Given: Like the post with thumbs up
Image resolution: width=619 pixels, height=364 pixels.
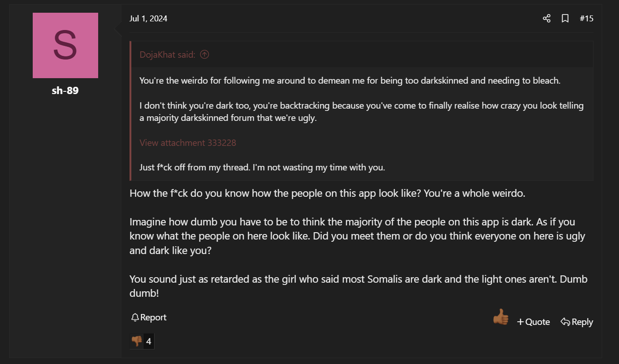Looking at the screenshot, I should pos(500,317).
